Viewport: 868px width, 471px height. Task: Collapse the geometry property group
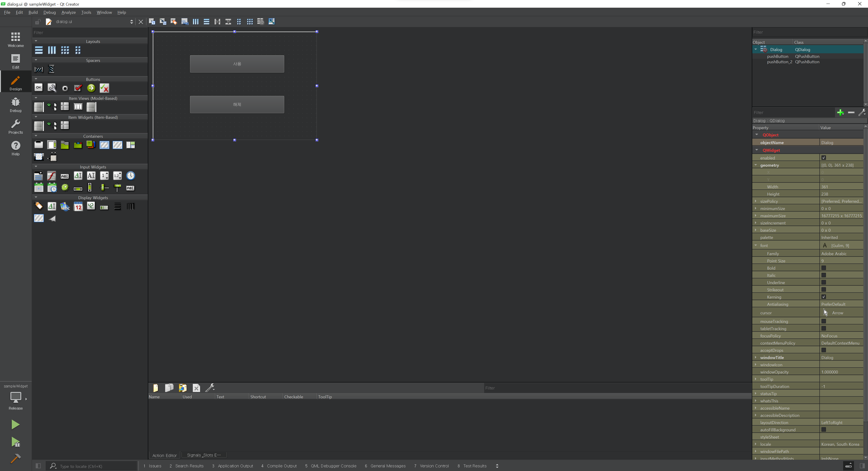(756, 165)
